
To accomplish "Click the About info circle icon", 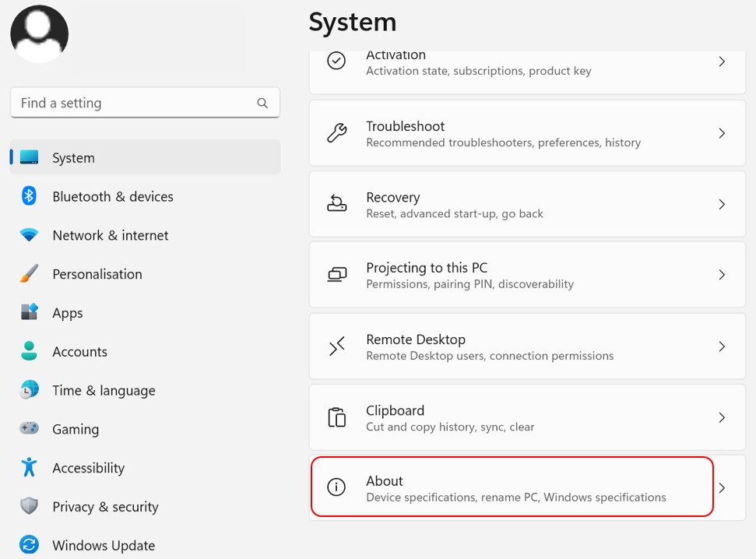I will pyautogui.click(x=336, y=487).
